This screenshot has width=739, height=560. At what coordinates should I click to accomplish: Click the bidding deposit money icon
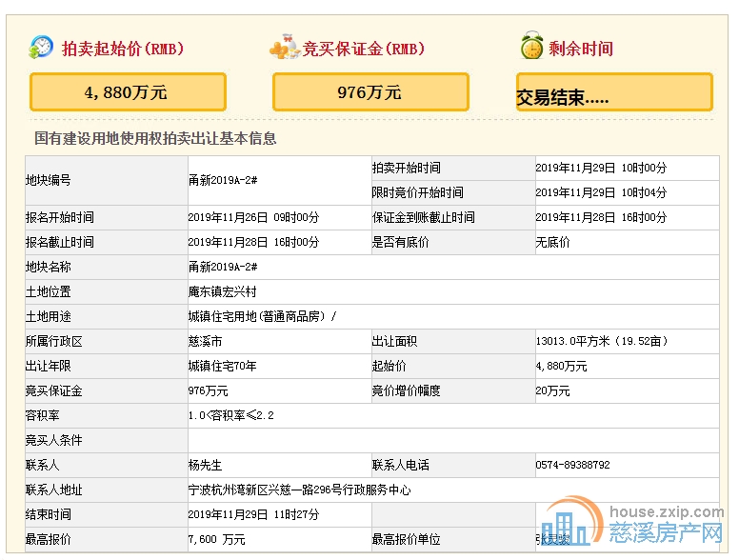coord(283,48)
